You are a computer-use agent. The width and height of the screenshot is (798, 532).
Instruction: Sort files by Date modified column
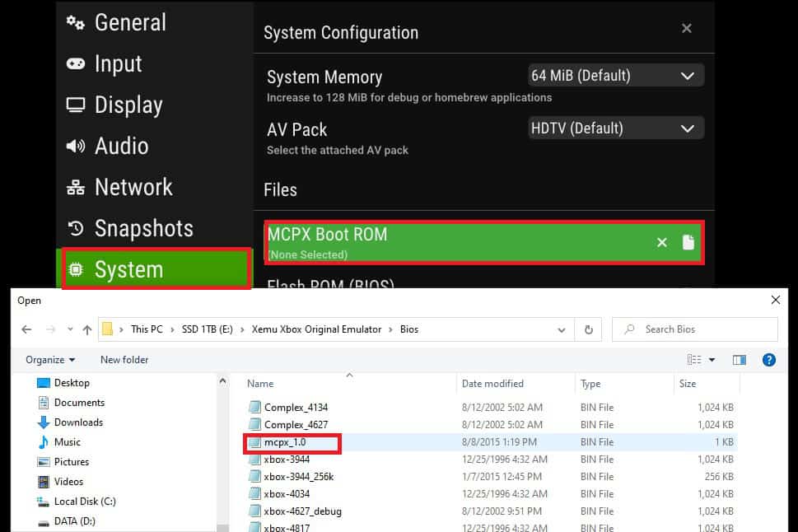pyautogui.click(x=492, y=384)
